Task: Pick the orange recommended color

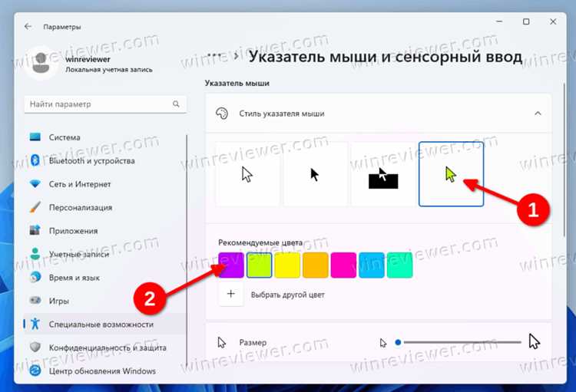Action: click(315, 265)
